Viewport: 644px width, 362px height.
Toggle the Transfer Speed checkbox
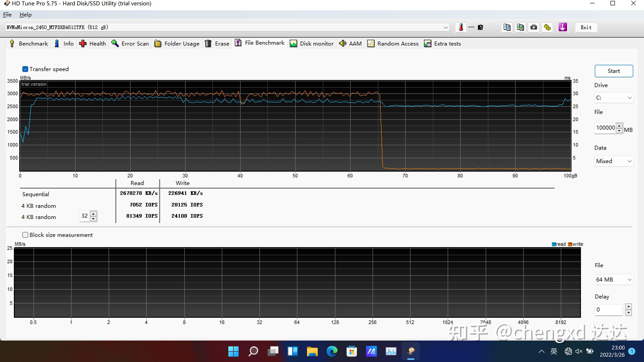[25, 69]
